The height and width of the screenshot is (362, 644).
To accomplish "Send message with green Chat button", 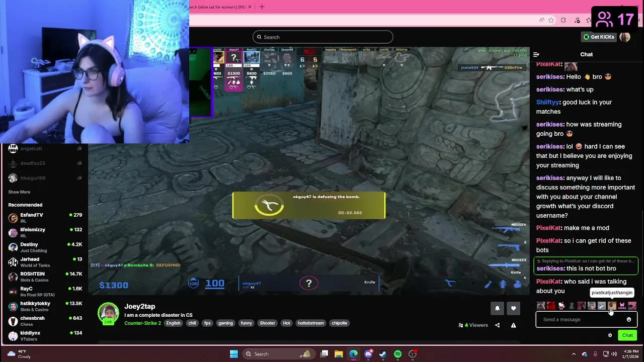I will point(627,335).
